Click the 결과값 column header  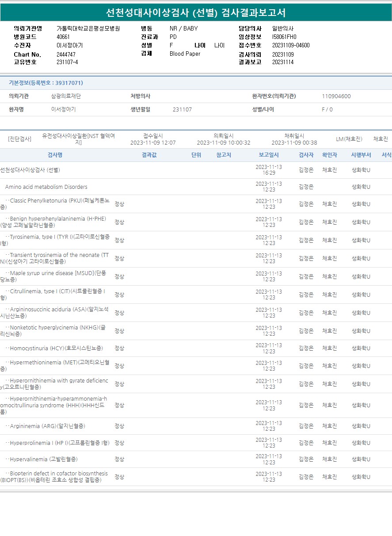pos(149,155)
